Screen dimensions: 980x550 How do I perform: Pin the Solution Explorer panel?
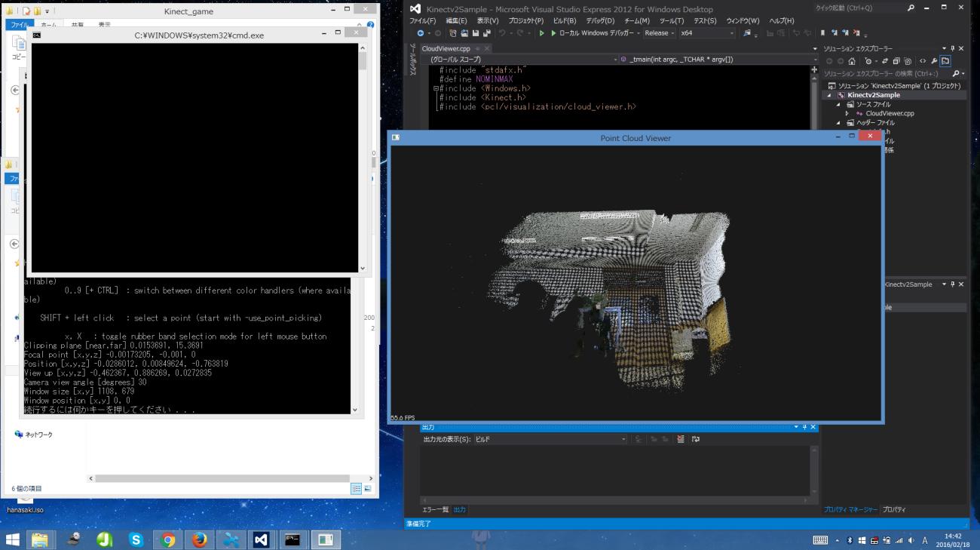(x=952, y=48)
